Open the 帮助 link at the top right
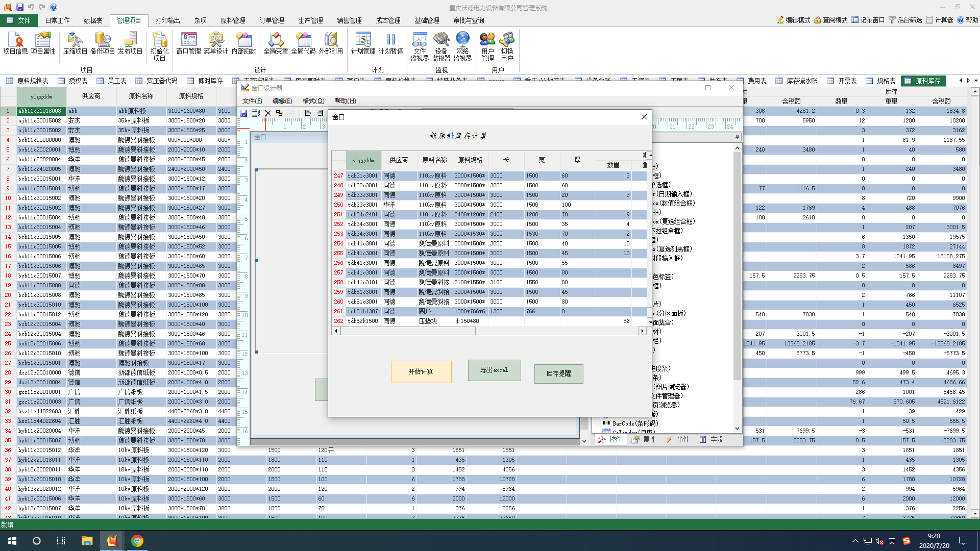Viewport: 980px width, 551px height. pyautogui.click(x=968, y=20)
